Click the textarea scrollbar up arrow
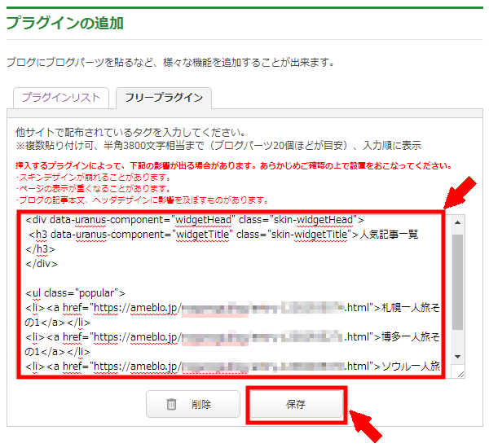The width and height of the screenshot is (489, 448). (x=457, y=222)
